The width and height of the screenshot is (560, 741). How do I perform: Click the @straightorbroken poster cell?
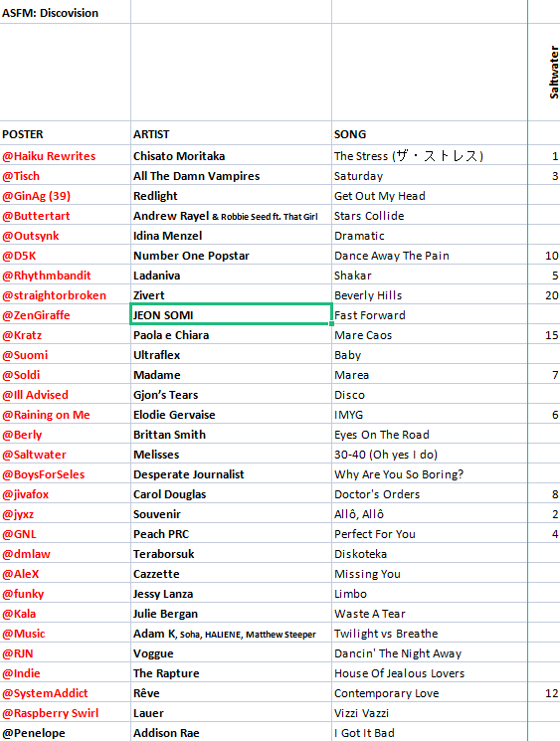coord(66,294)
